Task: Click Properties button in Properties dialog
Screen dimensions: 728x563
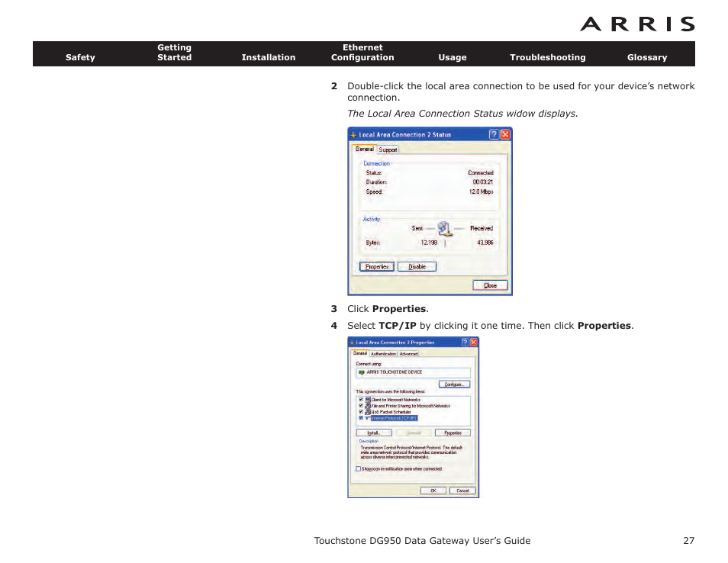Action: [453, 433]
